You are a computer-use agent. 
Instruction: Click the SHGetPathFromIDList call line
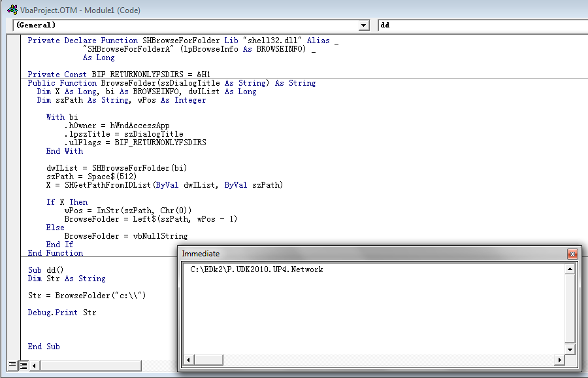click(165, 185)
